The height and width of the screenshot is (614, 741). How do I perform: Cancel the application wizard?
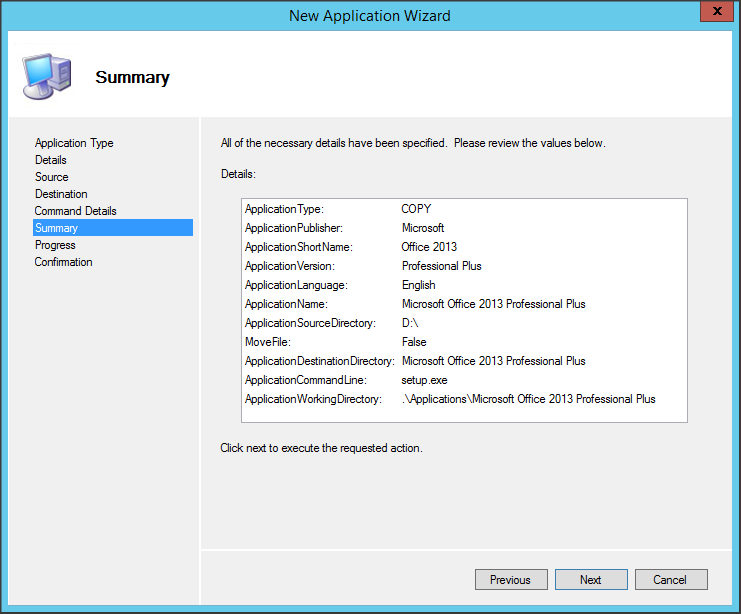670,580
